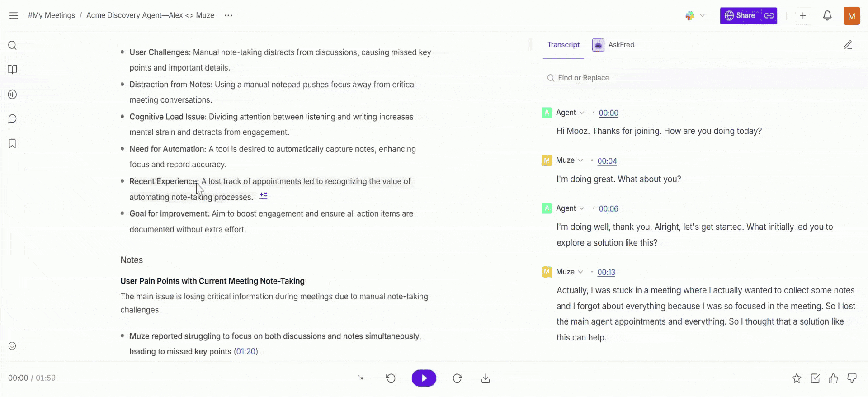
Task: Go to #My Meetings breadcrumb
Action: pyautogui.click(x=52, y=15)
